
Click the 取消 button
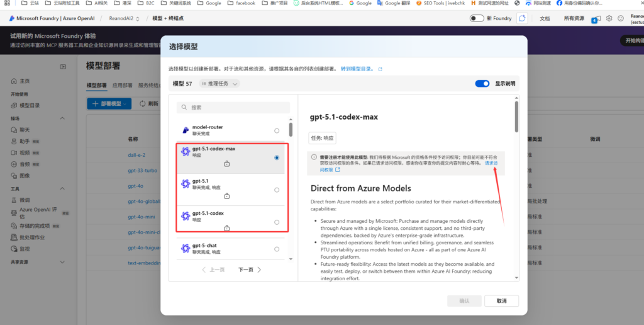point(501,300)
